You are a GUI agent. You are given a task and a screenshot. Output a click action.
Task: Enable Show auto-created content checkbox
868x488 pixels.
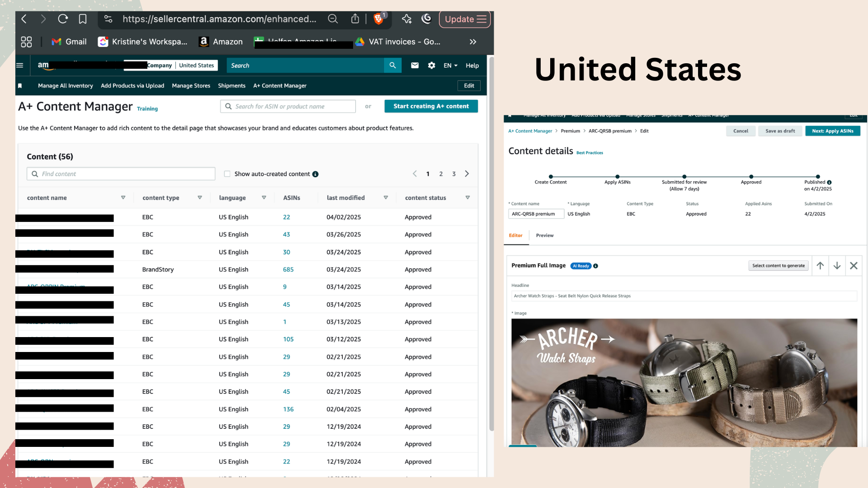coord(227,174)
